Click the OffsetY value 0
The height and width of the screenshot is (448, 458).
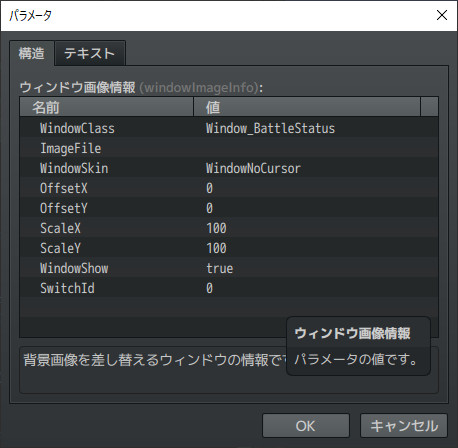[209, 208]
